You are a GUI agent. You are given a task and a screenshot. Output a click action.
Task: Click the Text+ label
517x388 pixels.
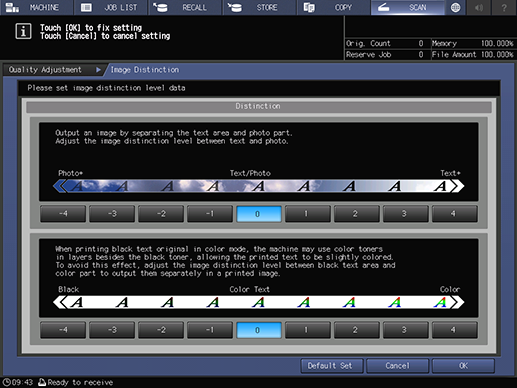pyautogui.click(x=450, y=173)
